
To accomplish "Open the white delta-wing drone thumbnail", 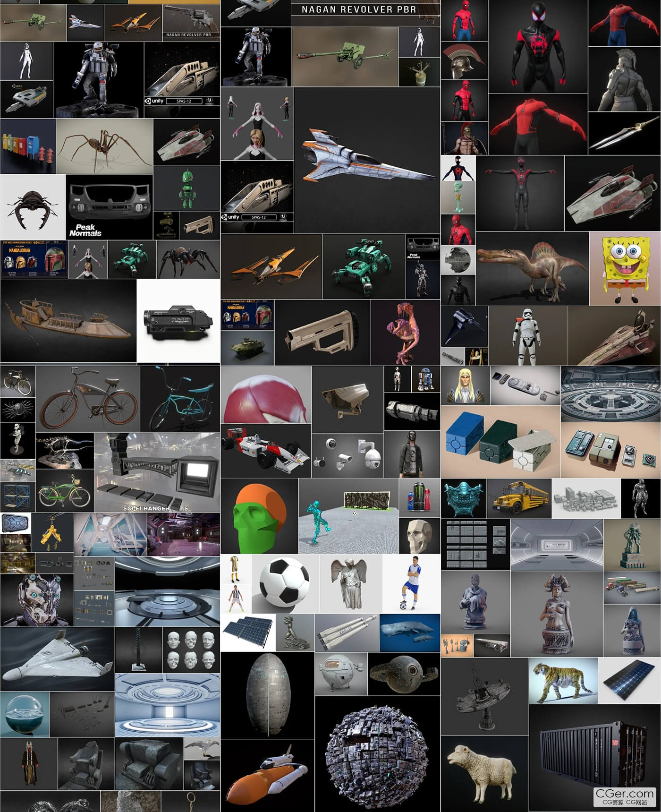I will [57, 659].
